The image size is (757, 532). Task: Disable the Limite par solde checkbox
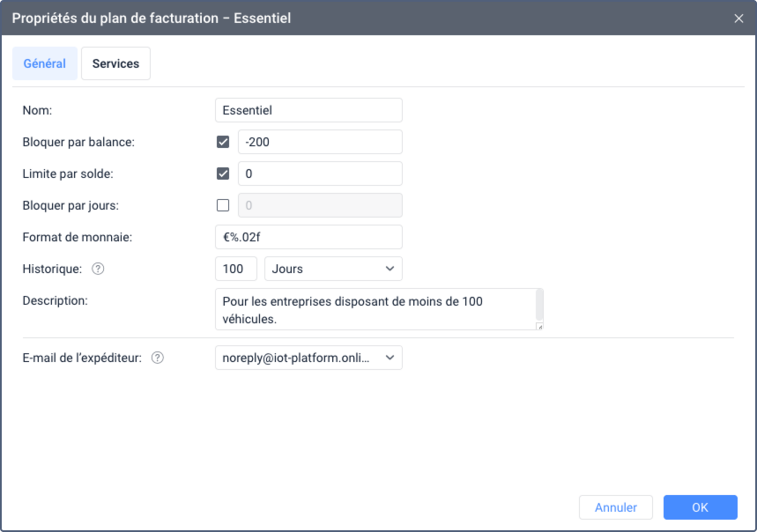click(223, 174)
